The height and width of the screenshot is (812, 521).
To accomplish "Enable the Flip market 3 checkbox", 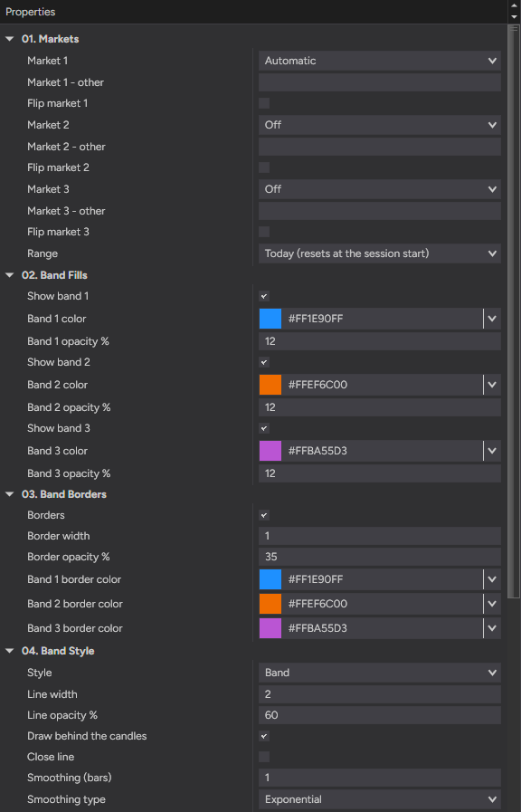I will point(264,232).
